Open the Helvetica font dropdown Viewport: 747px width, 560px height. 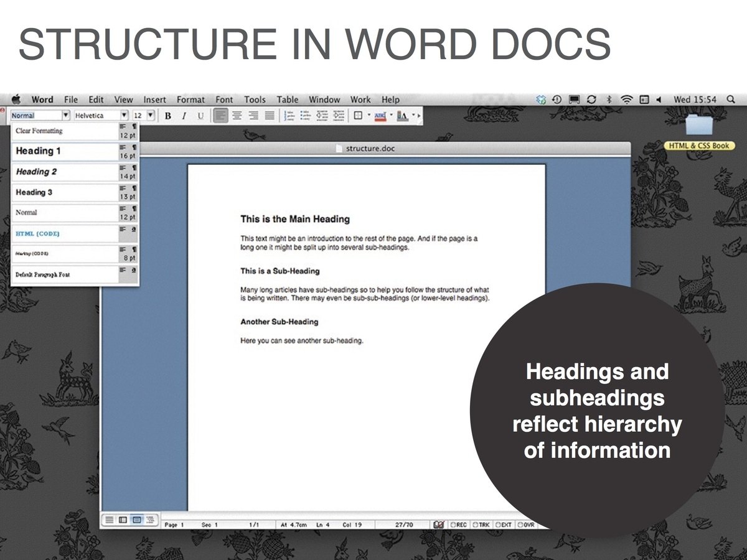coord(125,116)
